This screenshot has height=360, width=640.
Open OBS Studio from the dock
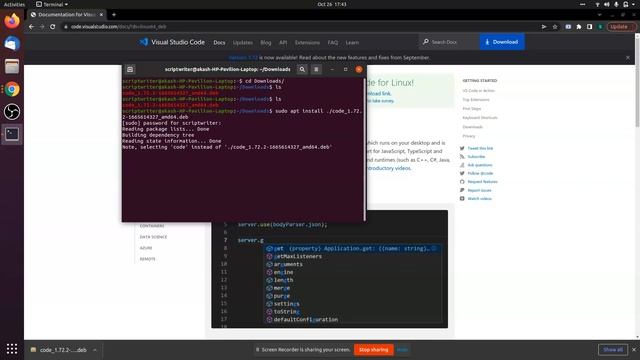(x=12, y=111)
